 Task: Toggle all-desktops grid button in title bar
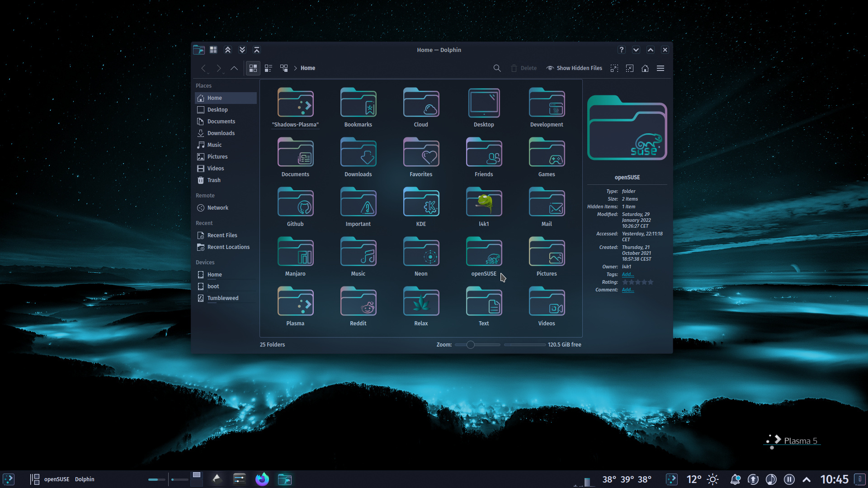(213, 50)
